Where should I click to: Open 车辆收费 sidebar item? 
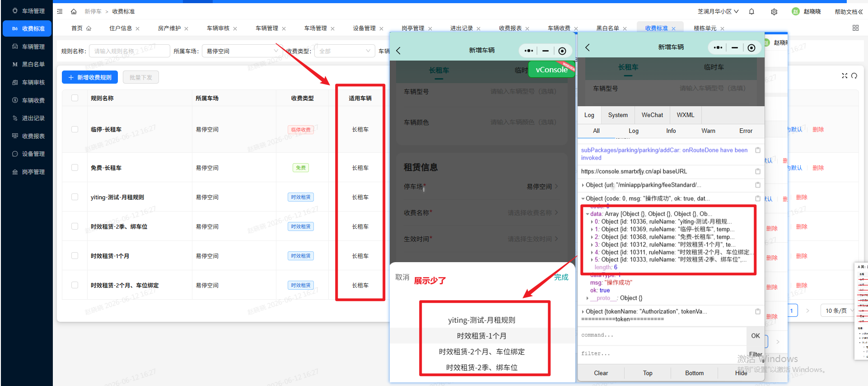[28, 100]
